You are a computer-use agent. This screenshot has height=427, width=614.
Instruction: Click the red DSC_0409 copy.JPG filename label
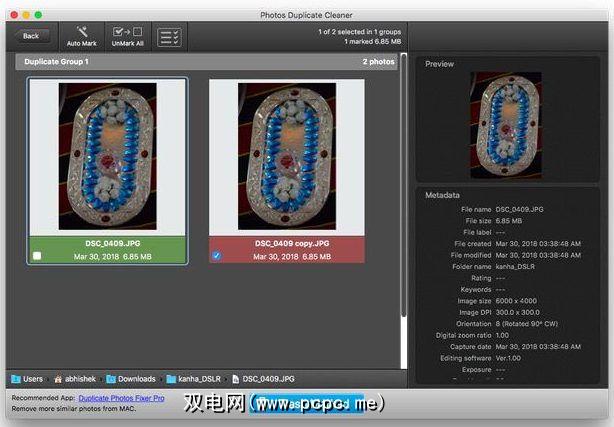pos(292,243)
